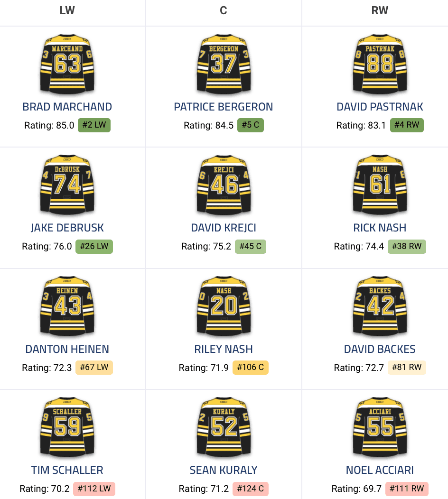
Task: Click the #106 C rank badge
Action: (250, 368)
